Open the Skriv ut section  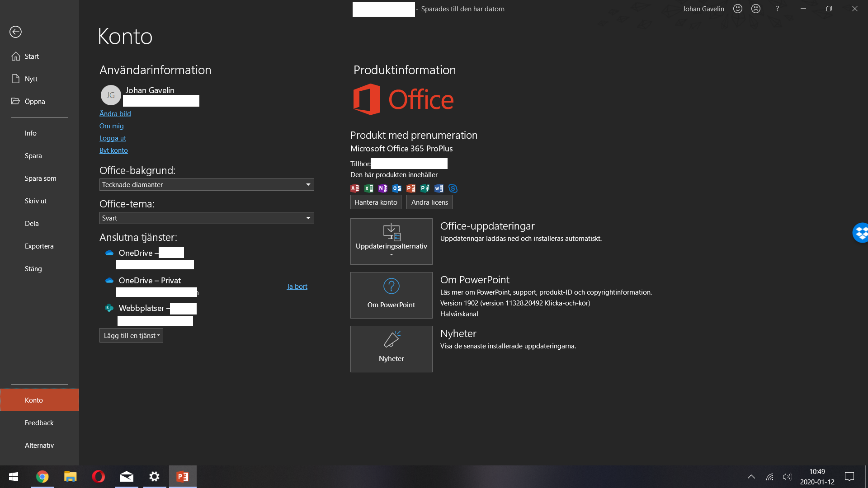click(36, 201)
